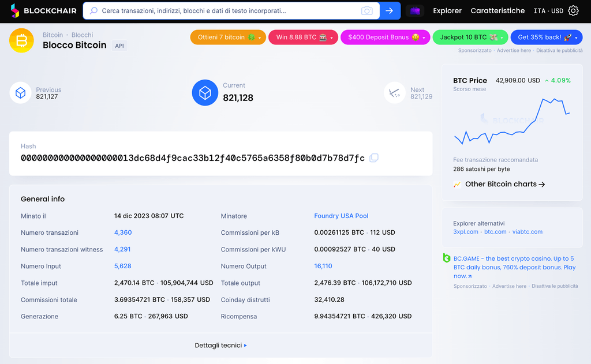Submit search with the arrow button
This screenshot has height=364, width=591.
click(390, 11)
